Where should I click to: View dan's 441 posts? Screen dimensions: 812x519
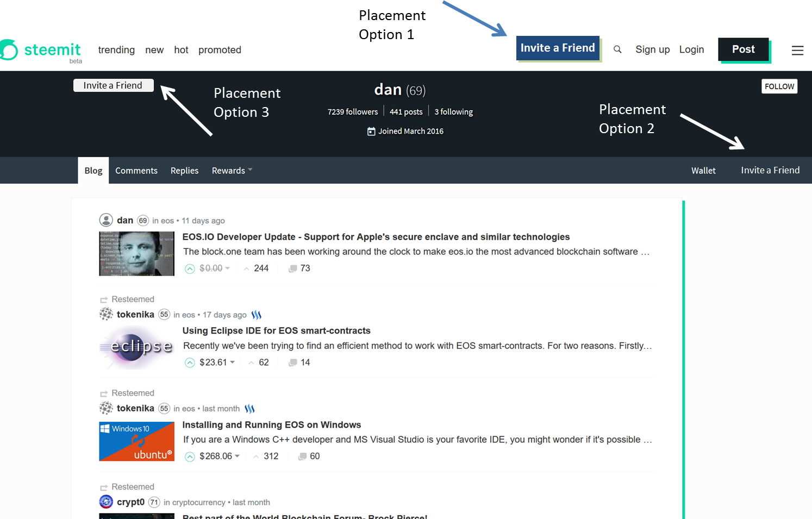coord(406,112)
